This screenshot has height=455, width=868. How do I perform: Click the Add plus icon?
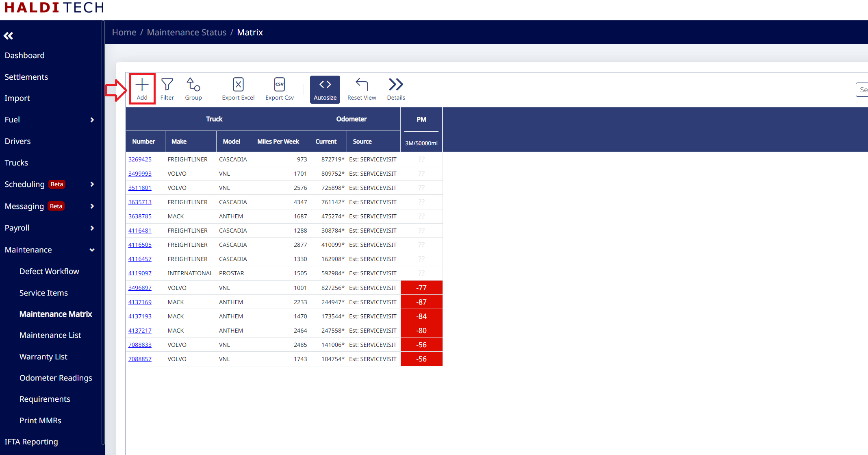click(142, 85)
